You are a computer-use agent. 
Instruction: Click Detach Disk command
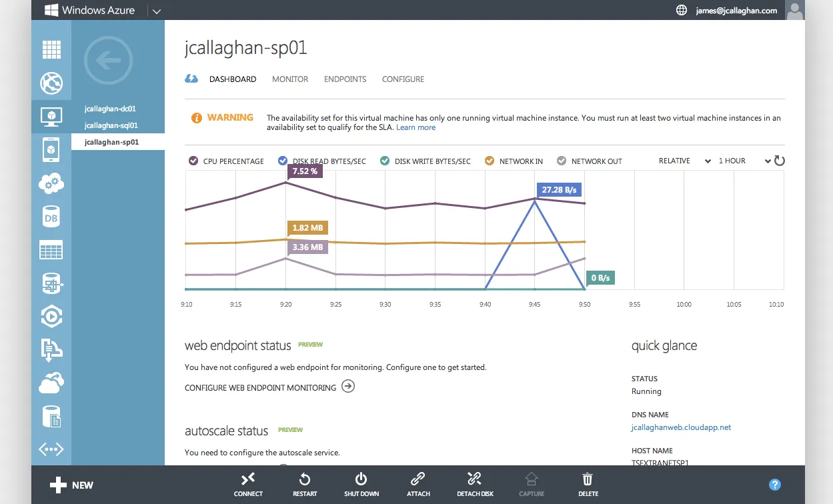tap(475, 484)
